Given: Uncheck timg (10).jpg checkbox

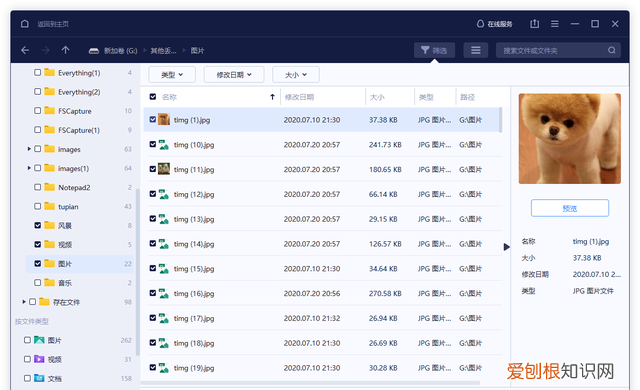Looking at the screenshot, I should tap(153, 144).
